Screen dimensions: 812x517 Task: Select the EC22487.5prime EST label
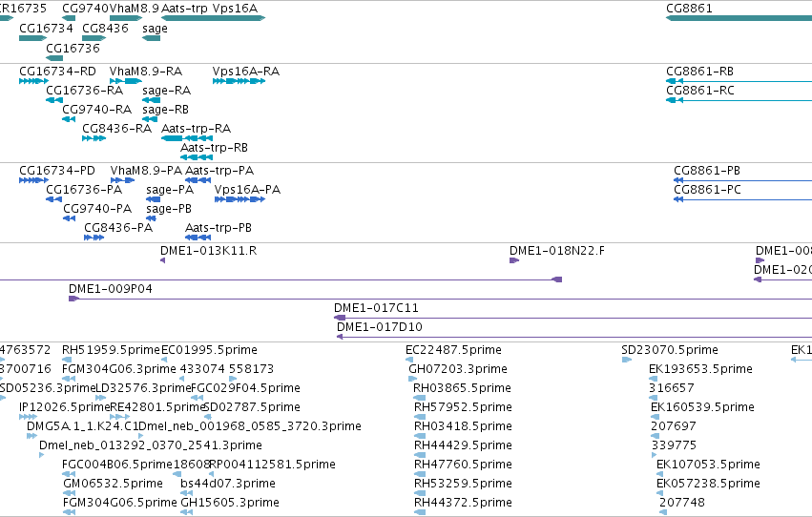[453, 350]
